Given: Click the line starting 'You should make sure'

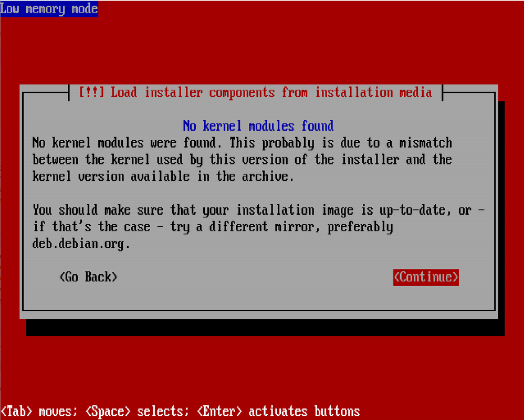Looking at the screenshot, I should 259,211.
